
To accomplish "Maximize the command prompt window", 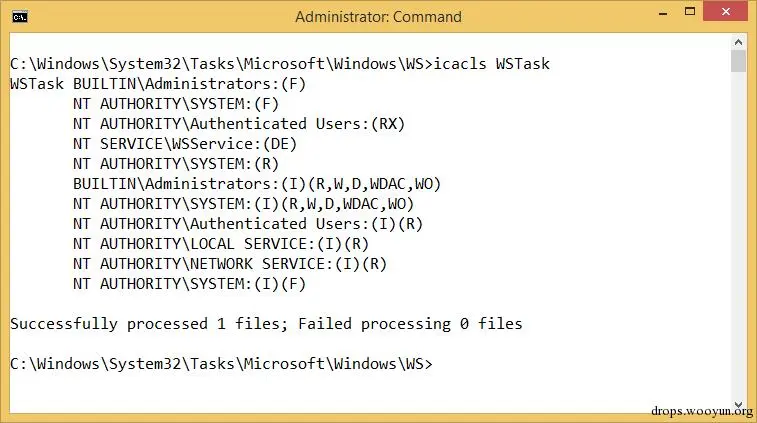I will [x=690, y=12].
